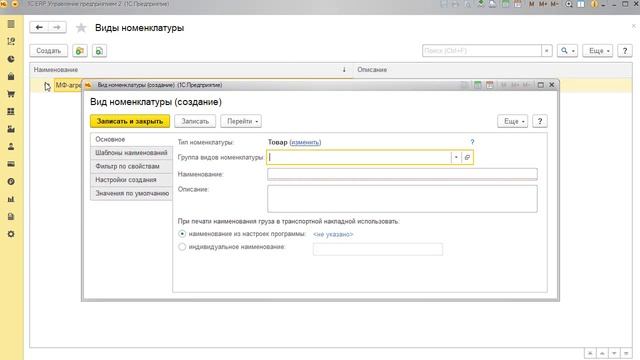
Task: Focus the Описание text area
Action: click(402, 199)
